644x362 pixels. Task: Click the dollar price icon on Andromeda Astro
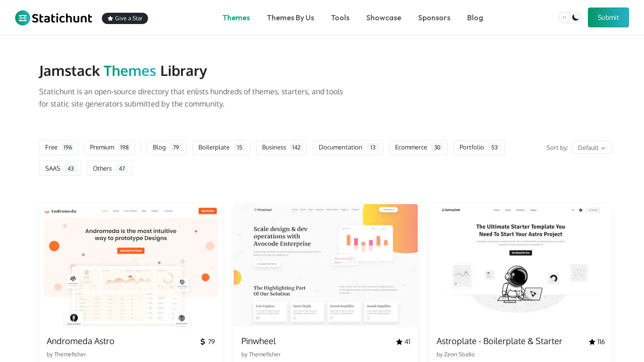(x=203, y=342)
